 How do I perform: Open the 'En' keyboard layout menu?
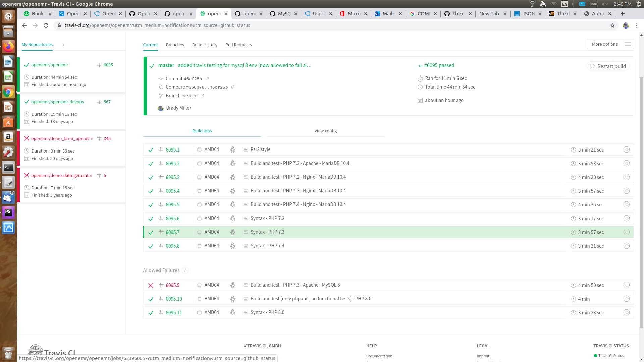click(x=564, y=4)
